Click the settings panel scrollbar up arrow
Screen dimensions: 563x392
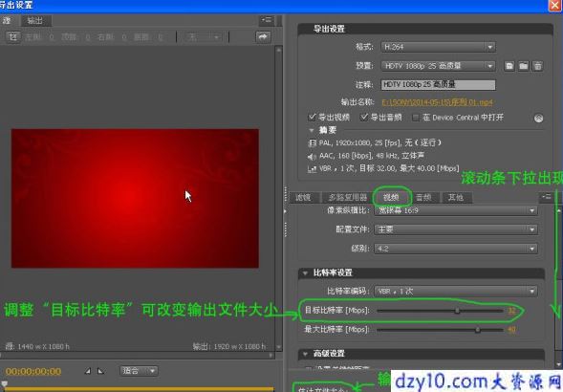pos(558,210)
